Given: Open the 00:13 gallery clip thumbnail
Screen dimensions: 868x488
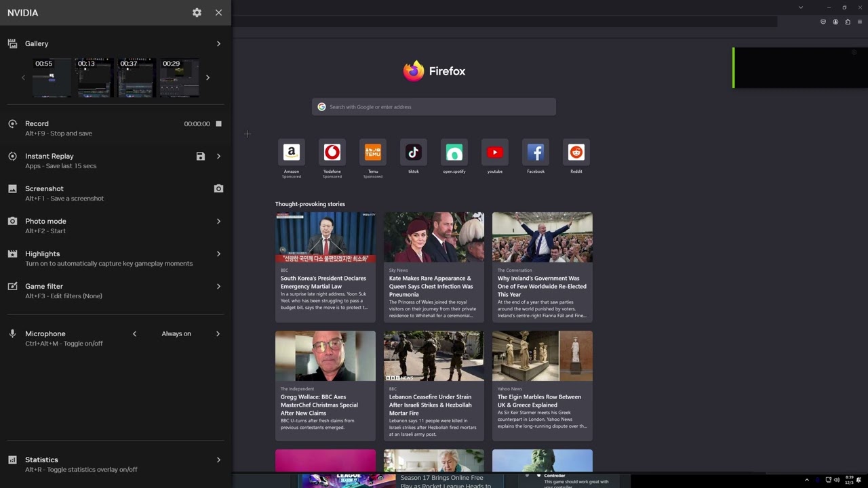Looking at the screenshot, I should 94,77.
